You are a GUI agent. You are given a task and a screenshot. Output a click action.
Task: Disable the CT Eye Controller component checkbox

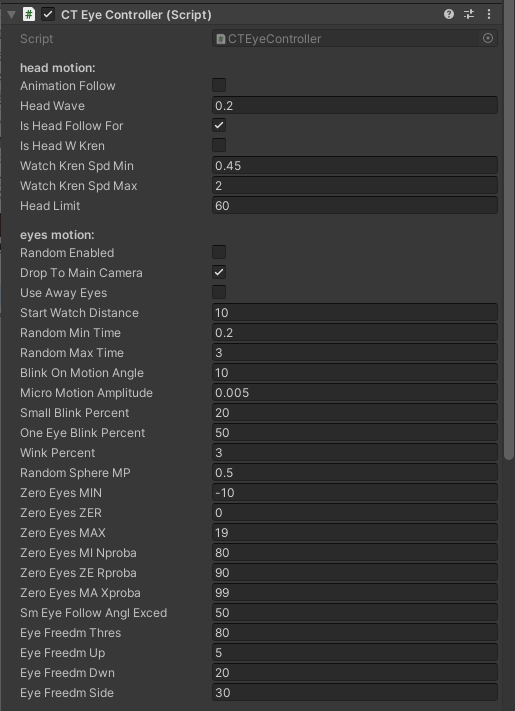pyautogui.click(x=48, y=15)
